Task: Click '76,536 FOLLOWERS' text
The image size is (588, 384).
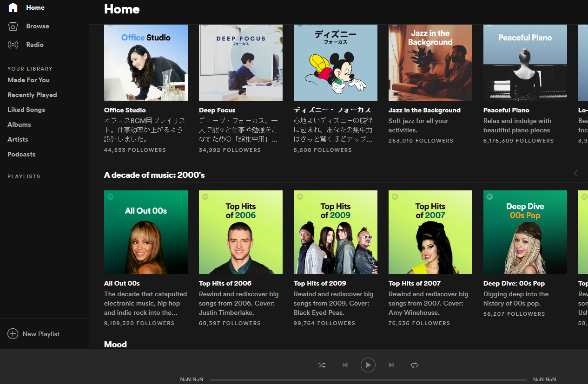Action: pos(419,323)
